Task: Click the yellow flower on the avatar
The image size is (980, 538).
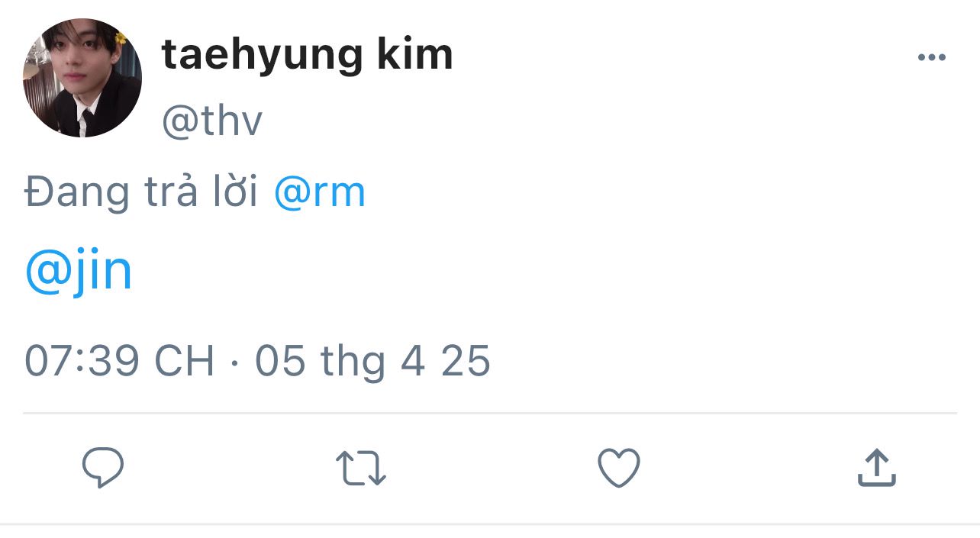Action: tap(120, 38)
